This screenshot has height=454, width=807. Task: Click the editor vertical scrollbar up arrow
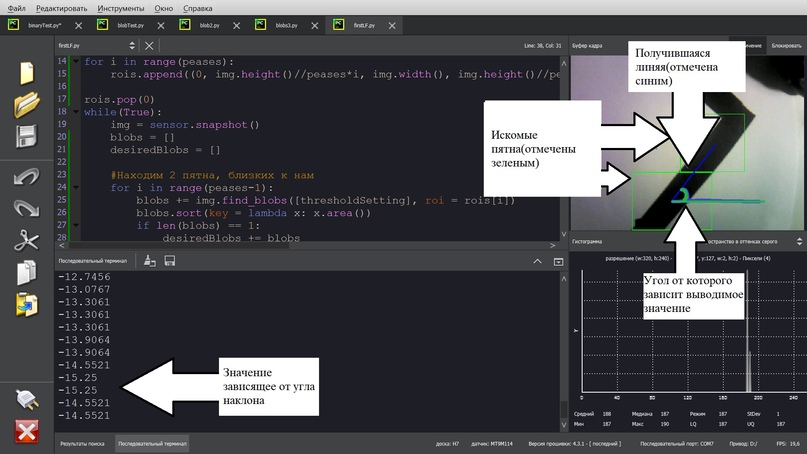coord(564,63)
